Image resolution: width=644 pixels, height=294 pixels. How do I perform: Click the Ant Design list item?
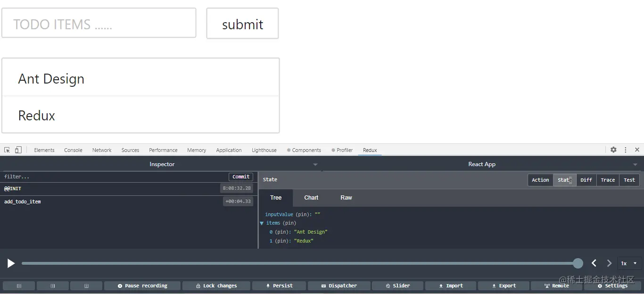(140, 78)
